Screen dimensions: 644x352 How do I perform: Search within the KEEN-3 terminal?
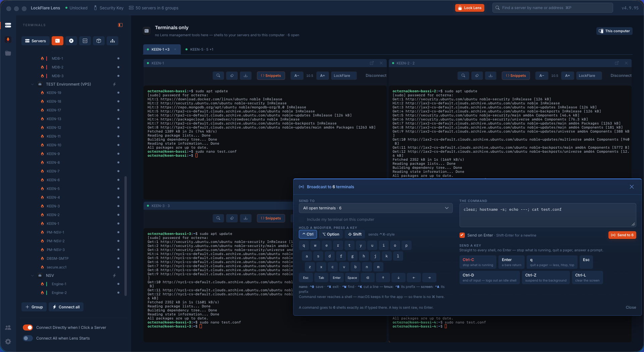218,218
